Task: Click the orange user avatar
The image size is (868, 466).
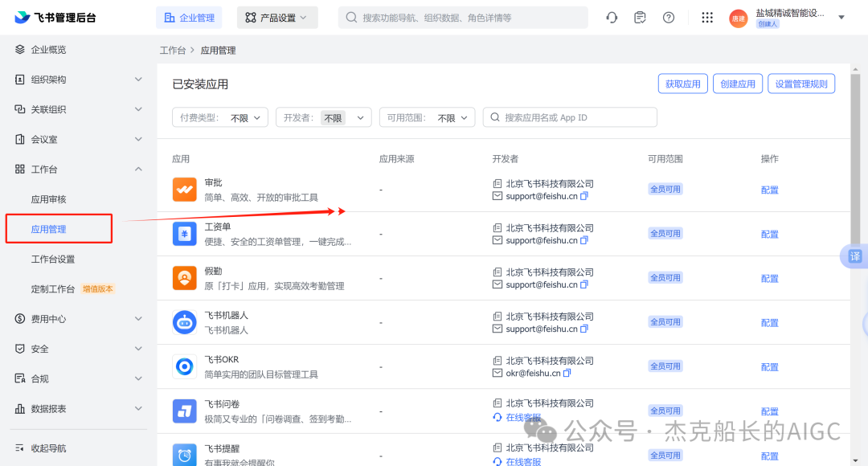Action: coord(739,18)
